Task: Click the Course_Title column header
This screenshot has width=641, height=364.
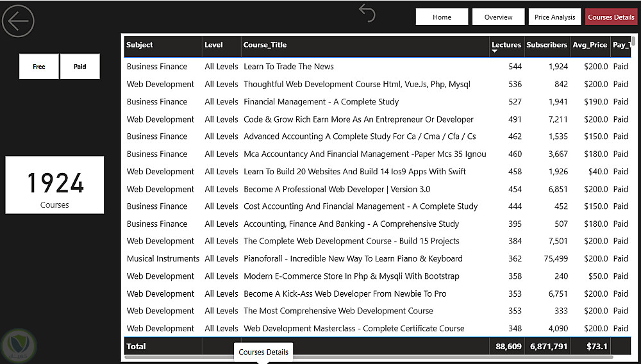Action: coord(265,45)
